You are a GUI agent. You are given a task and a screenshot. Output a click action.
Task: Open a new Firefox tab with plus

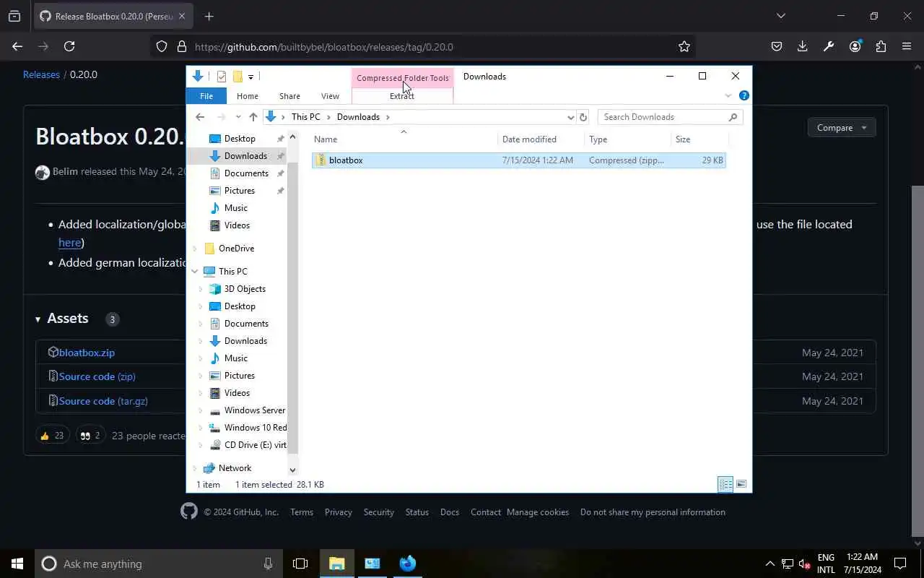[x=209, y=16]
